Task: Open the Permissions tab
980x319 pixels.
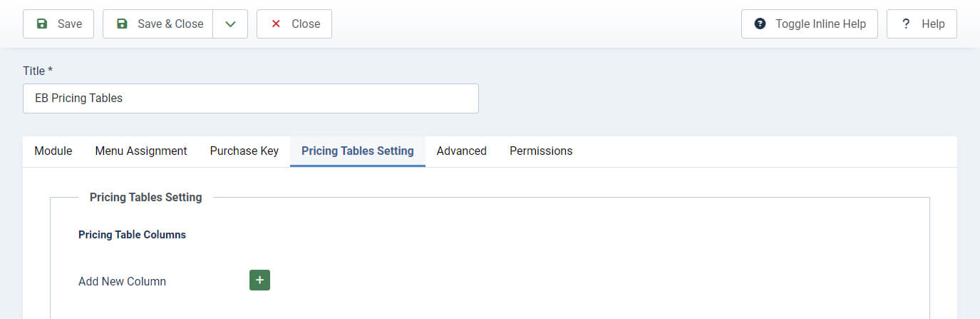Action: pyautogui.click(x=541, y=151)
